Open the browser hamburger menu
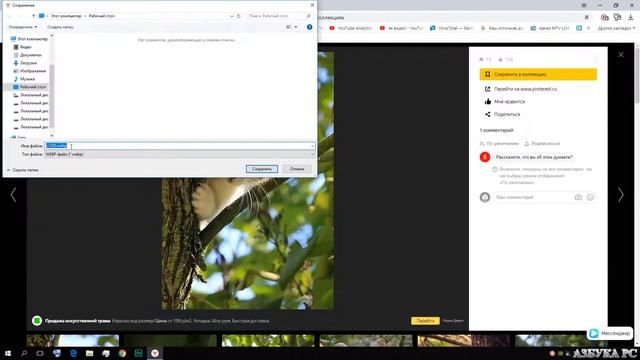 point(584,5)
